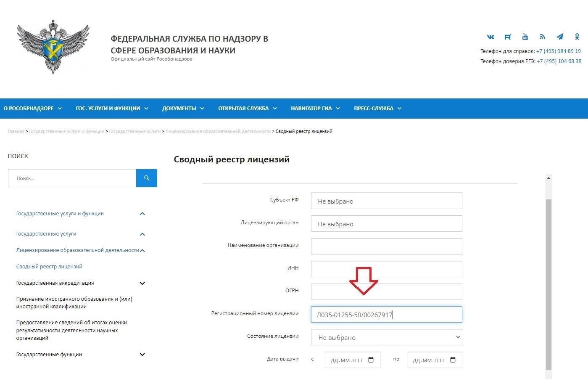This screenshot has height=379, width=588.
Task: Open Признание иностранного образования sidebar link
Action: pyautogui.click(x=74, y=303)
